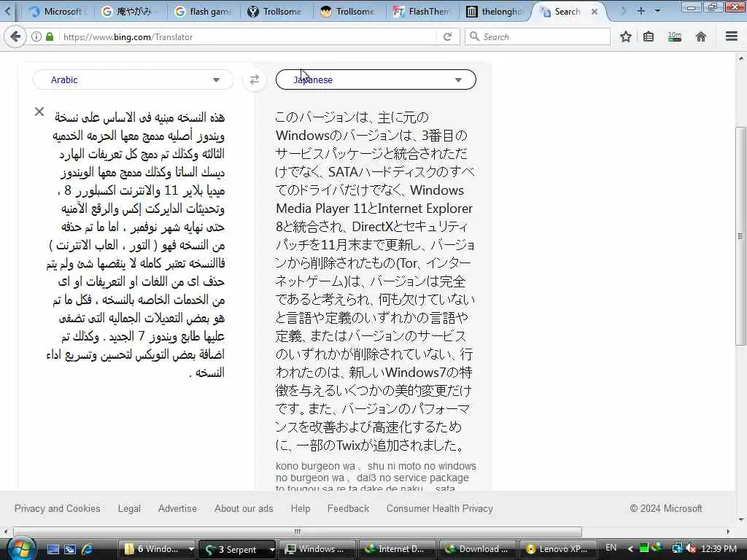List all tabs dropdown arrow
This screenshot has height=560, width=747.
point(657,11)
